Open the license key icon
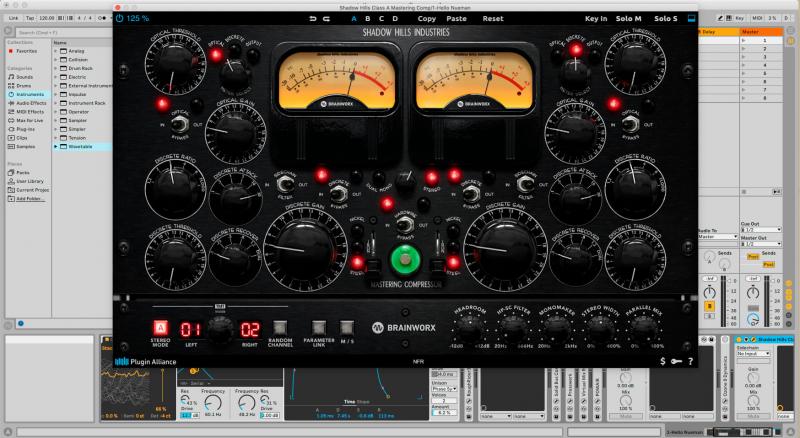Viewport: 800px width, 438px height. point(676,361)
